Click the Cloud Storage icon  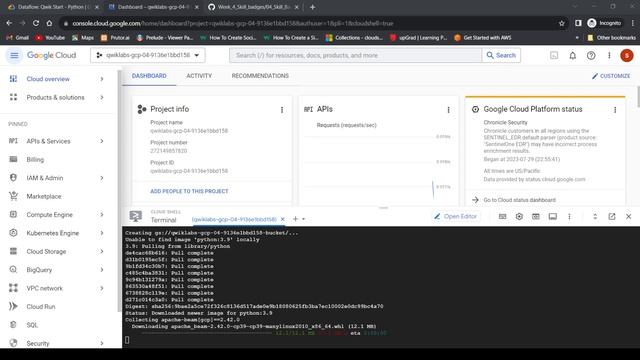(13, 251)
